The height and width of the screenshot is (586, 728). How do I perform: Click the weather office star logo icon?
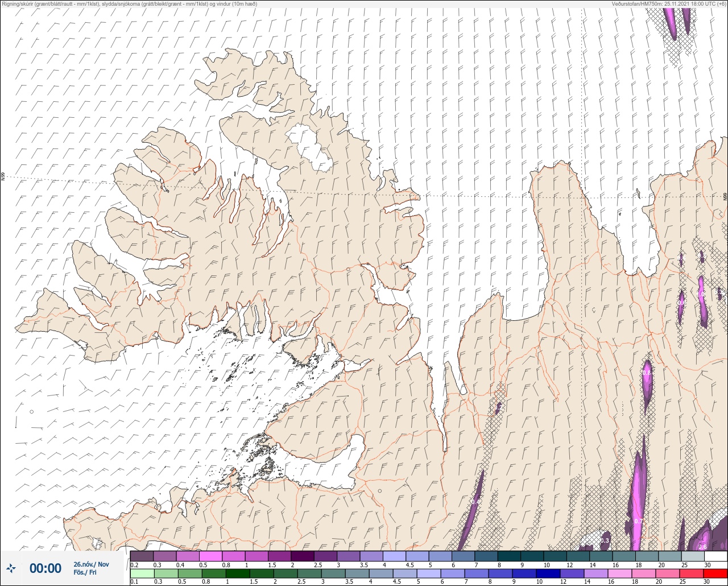click(x=11, y=568)
